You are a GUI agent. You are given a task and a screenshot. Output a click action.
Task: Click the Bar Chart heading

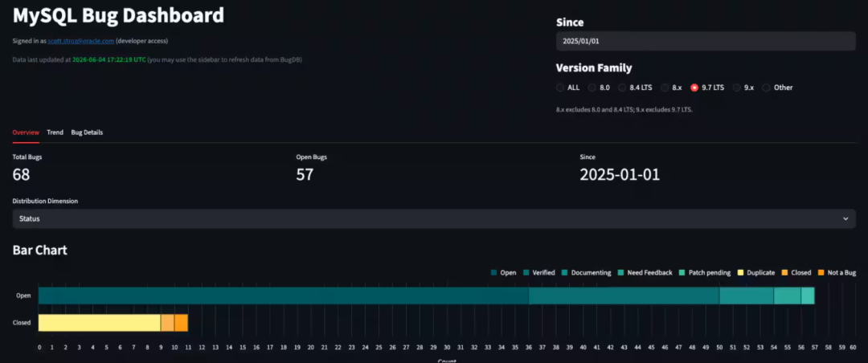click(x=40, y=250)
